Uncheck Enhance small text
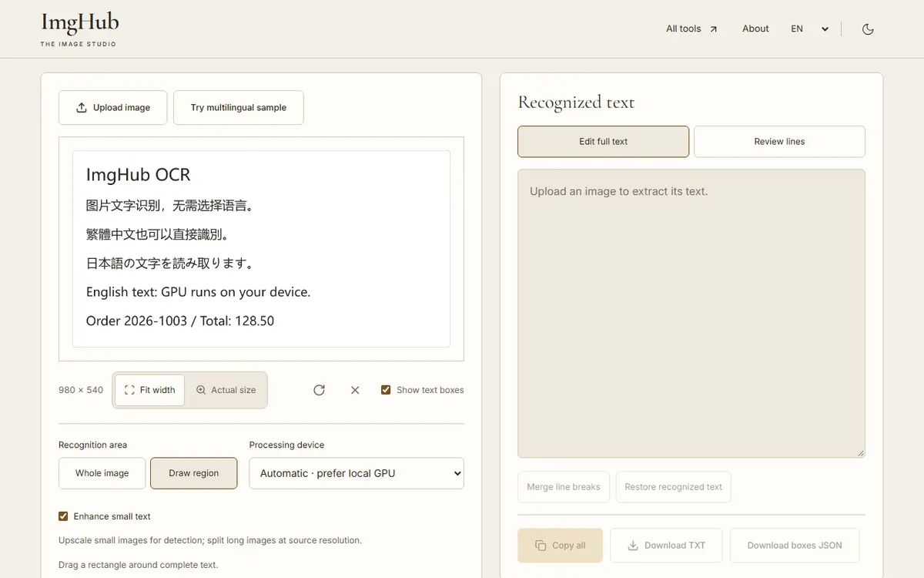Viewport: 924px width, 578px height. click(63, 516)
